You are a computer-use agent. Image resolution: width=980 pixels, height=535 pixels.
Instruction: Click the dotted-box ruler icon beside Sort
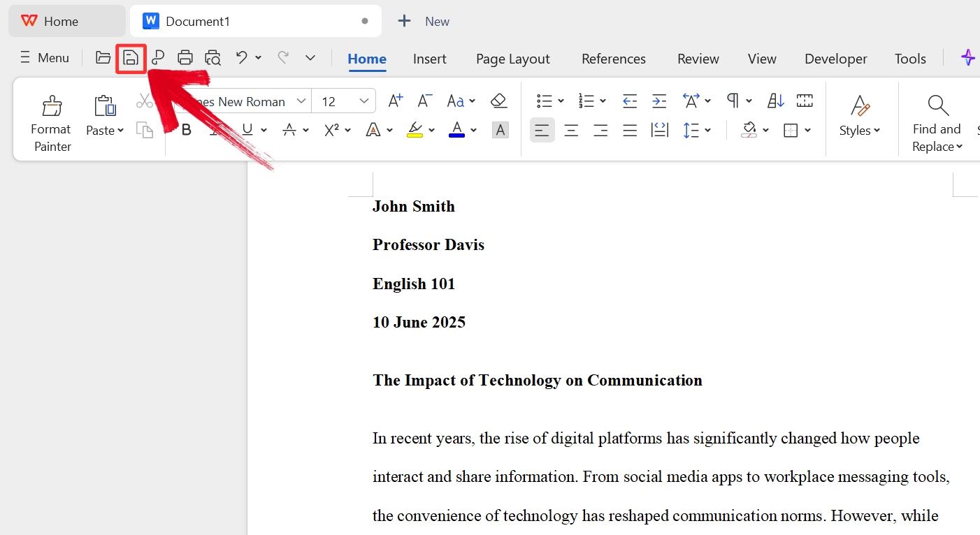point(805,101)
